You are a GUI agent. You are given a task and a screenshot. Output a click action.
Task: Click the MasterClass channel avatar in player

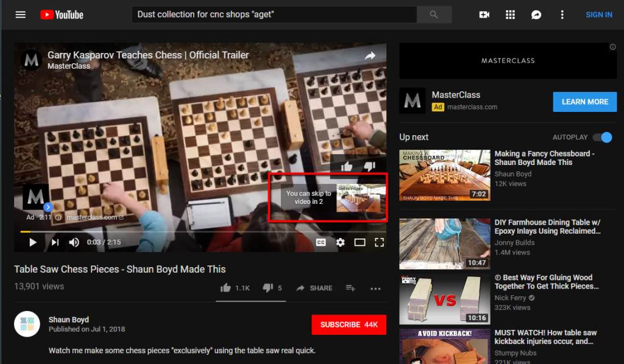tap(32, 60)
